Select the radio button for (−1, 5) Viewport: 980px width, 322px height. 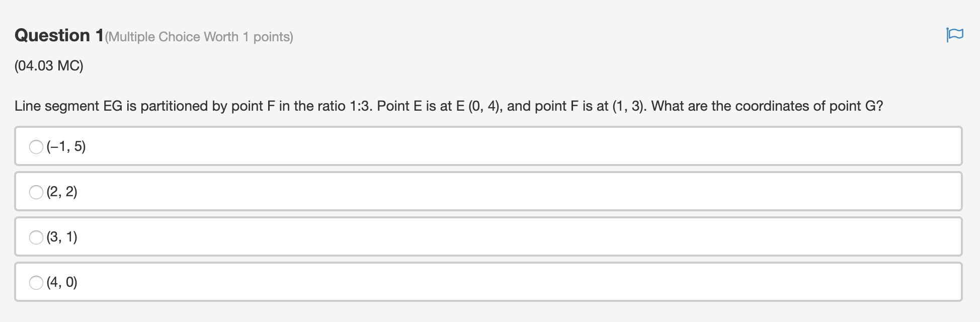pyautogui.click(x=36, y=146)
